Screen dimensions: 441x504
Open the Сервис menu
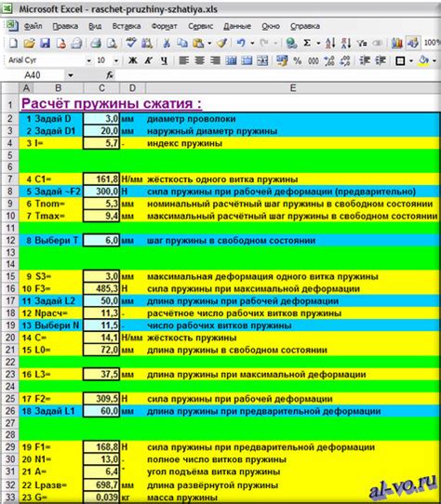tap(200, 26)
